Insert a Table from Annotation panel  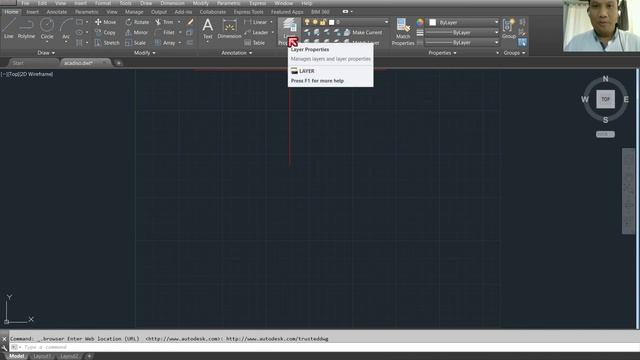point(255,42)
